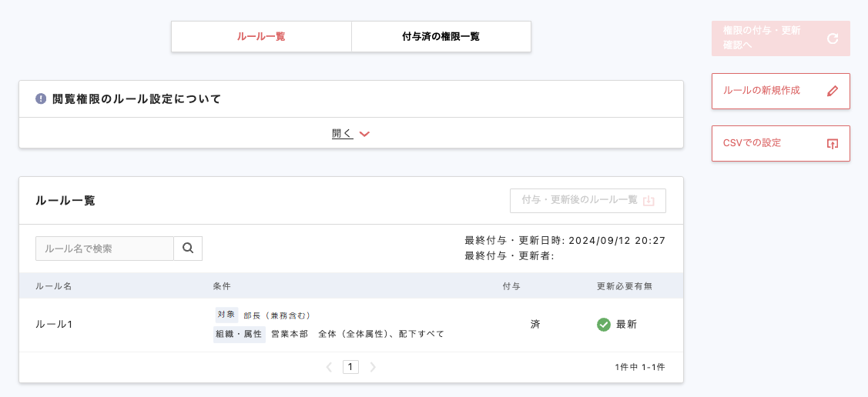Select page number 1 in pagination

350,367
